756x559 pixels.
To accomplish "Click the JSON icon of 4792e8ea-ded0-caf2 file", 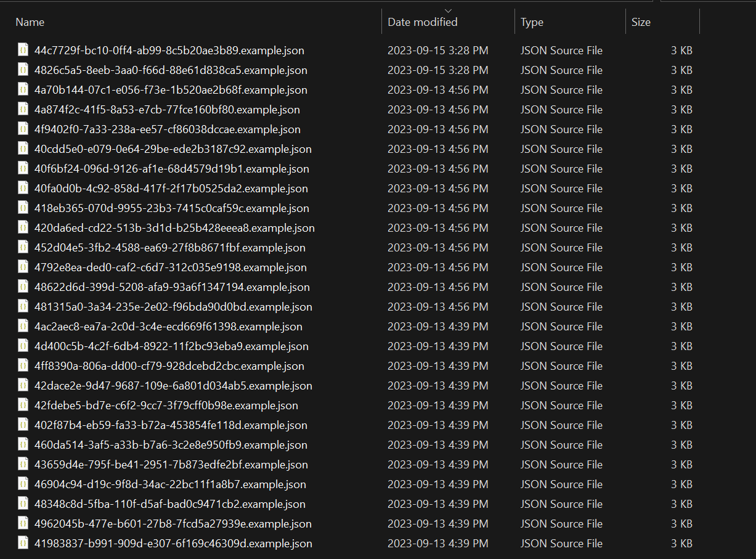I will pos(23,267).
